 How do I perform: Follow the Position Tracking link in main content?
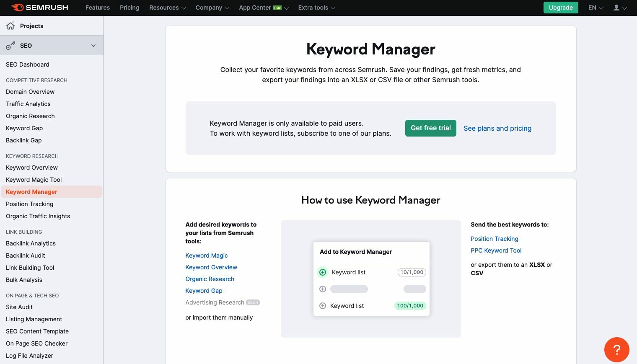[495, 239]
